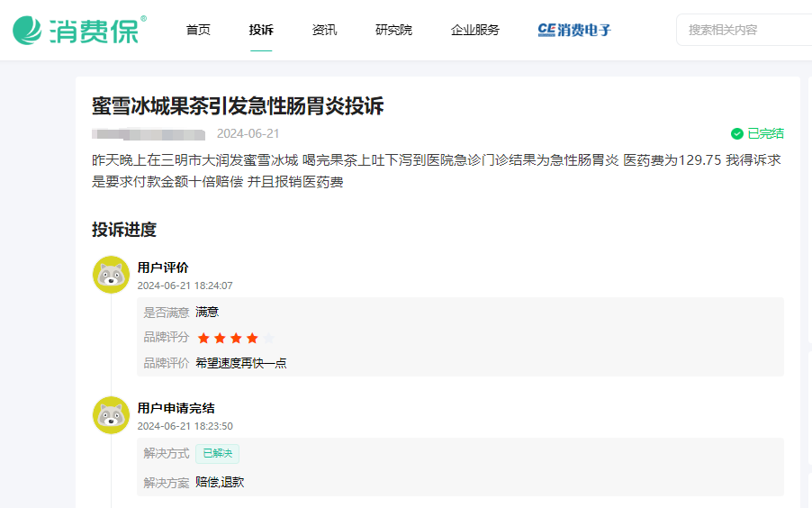Click the timestamp 2024-06-21 18:23:50
Screen dimensions: 812x508
(185, 426)
